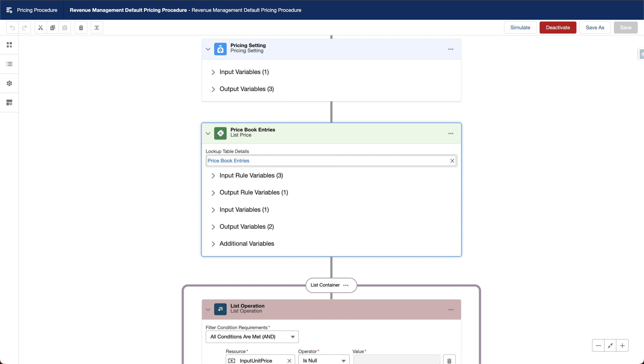
Task: Undo the last change
Action: (x=12, y=27)
